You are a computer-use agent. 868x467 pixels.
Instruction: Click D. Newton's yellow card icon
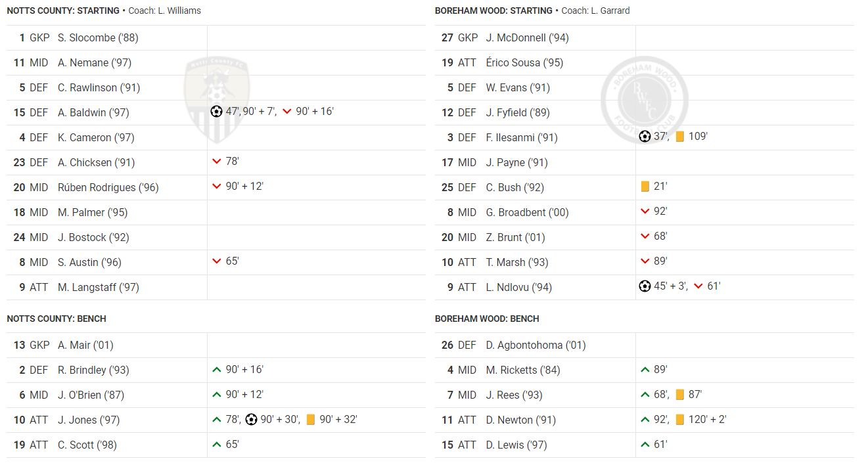[680, 419]
